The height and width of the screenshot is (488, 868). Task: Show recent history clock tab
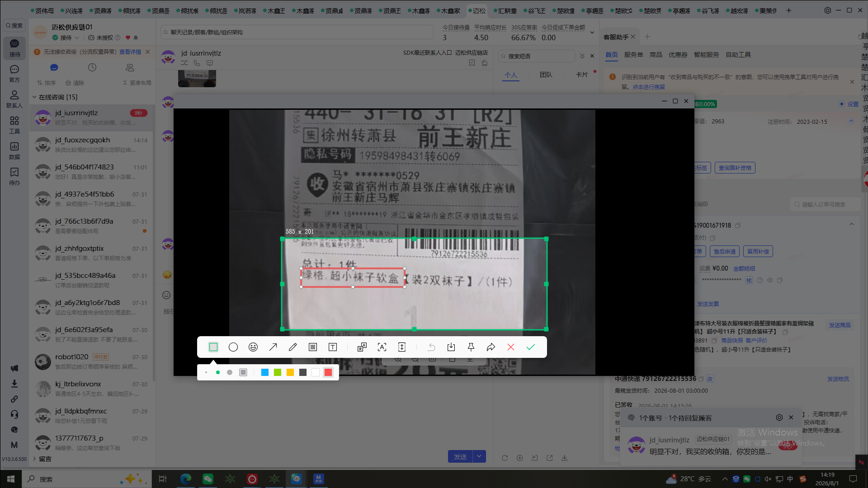[x=92, y=67]
